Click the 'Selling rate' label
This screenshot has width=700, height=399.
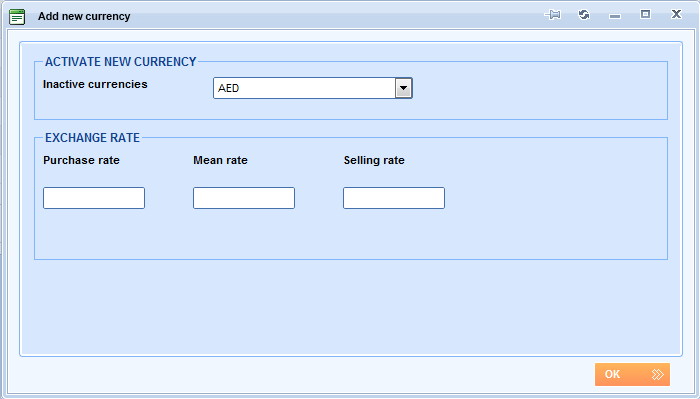point(374,160)
